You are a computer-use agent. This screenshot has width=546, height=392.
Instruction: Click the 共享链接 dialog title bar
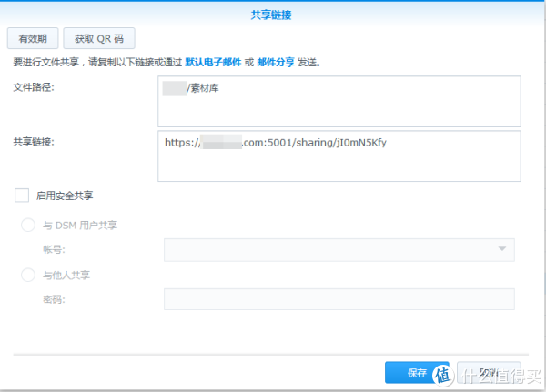coord(273,14)
